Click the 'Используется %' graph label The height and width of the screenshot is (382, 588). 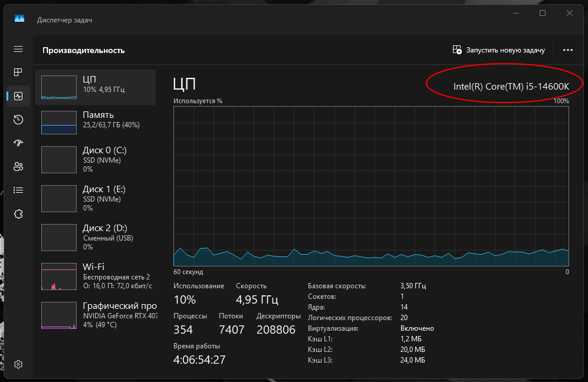pos(198,101)
